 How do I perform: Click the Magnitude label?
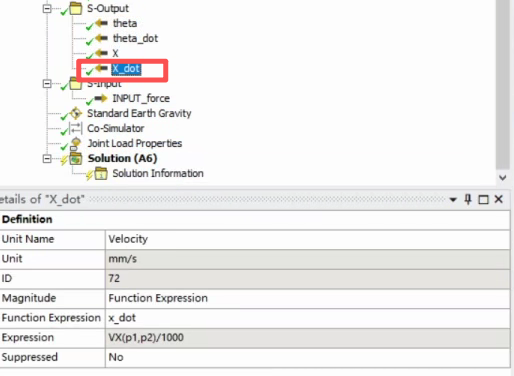click(x=29, y=298)
